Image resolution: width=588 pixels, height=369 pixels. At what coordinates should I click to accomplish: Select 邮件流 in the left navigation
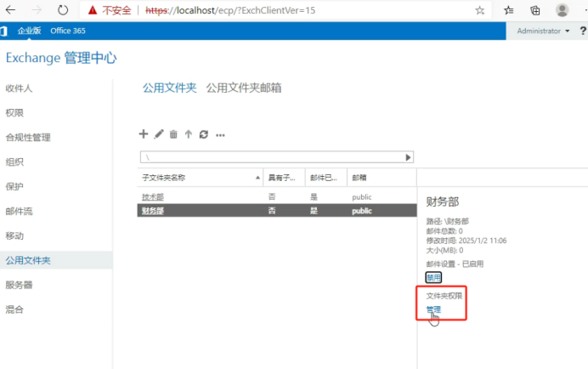click(x=19, y=212)
